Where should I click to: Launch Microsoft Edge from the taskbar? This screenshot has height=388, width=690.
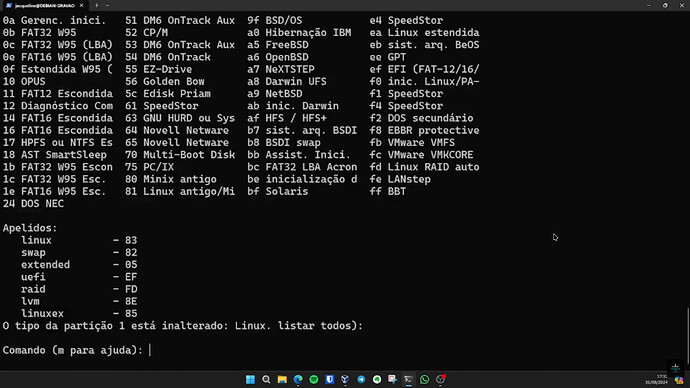click(x=298, y=379)
